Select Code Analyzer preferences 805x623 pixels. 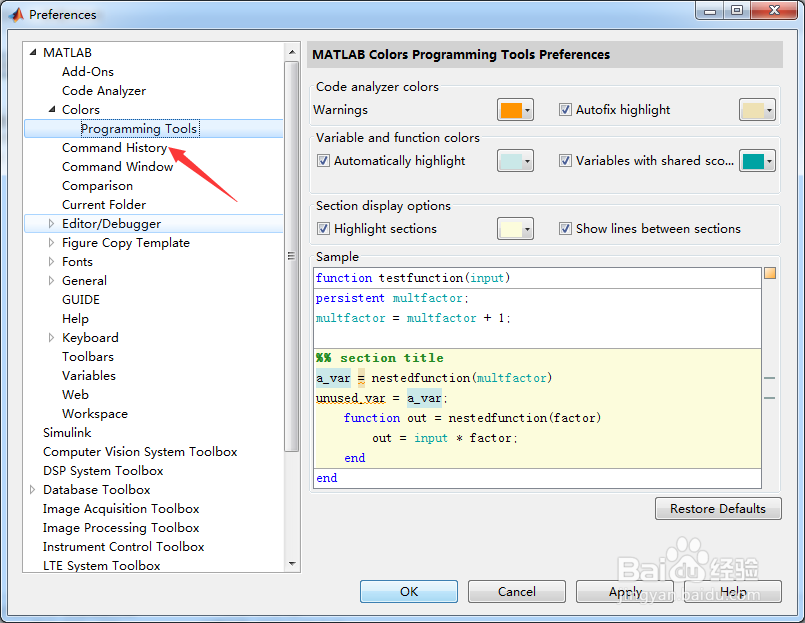coord(104,90)
